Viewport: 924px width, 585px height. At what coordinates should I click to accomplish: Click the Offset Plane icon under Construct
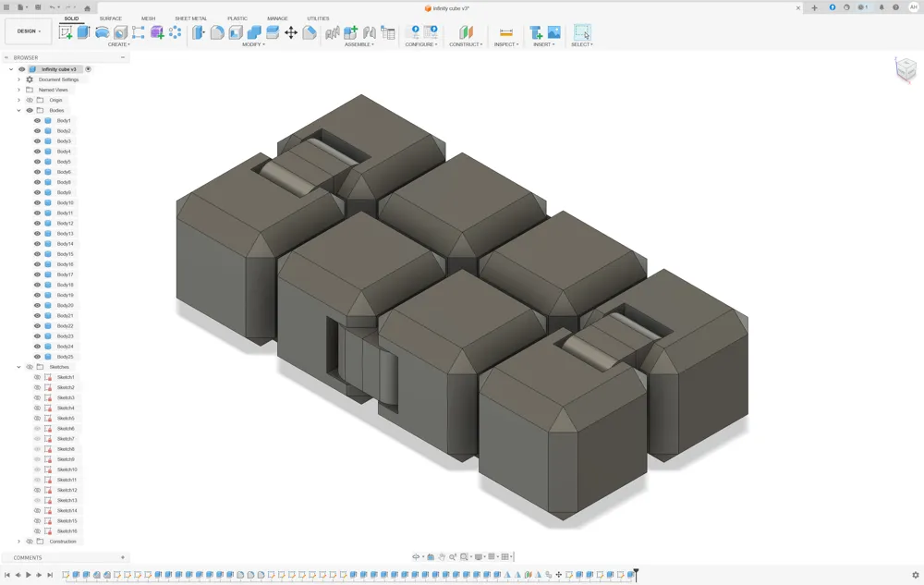tap(466, 32)
